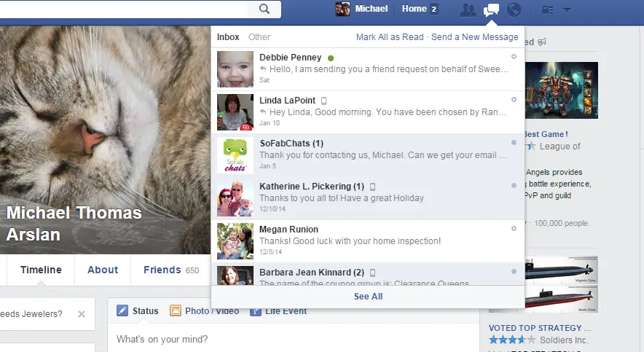Click See All messages

coord(368,297)
